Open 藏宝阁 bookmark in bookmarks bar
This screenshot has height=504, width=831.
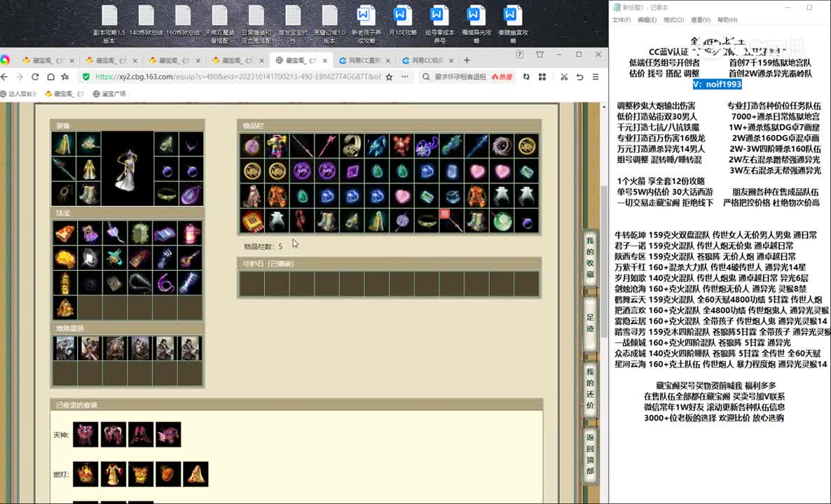pyautogui.click(x=64, y=94)
